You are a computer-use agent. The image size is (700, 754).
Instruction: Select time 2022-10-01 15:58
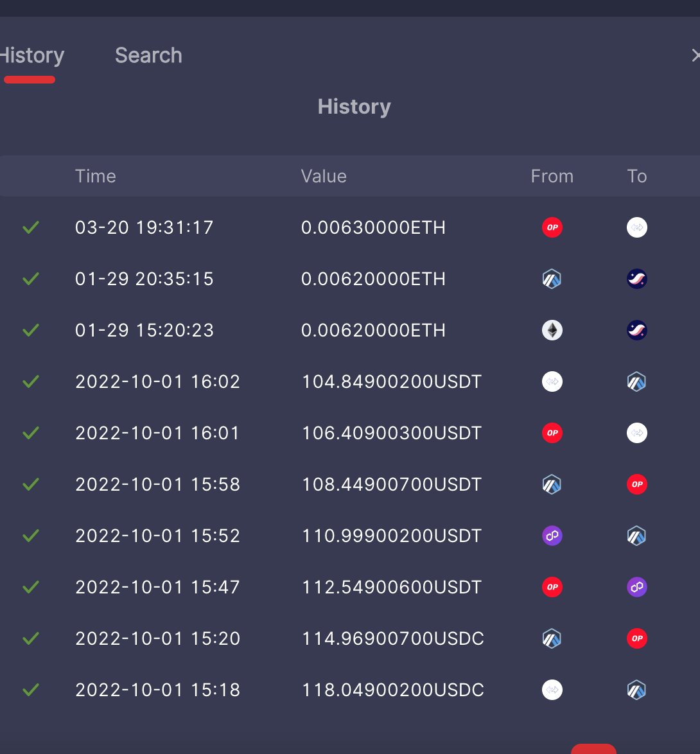click(158, 484)
